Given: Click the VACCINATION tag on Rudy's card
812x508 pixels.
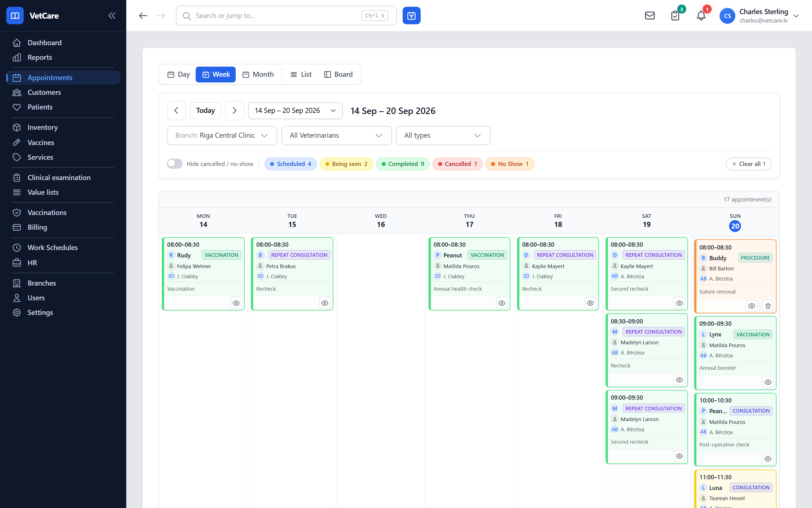Looking at the screenshot, I should pyautogui.click(x=221, y=255).
